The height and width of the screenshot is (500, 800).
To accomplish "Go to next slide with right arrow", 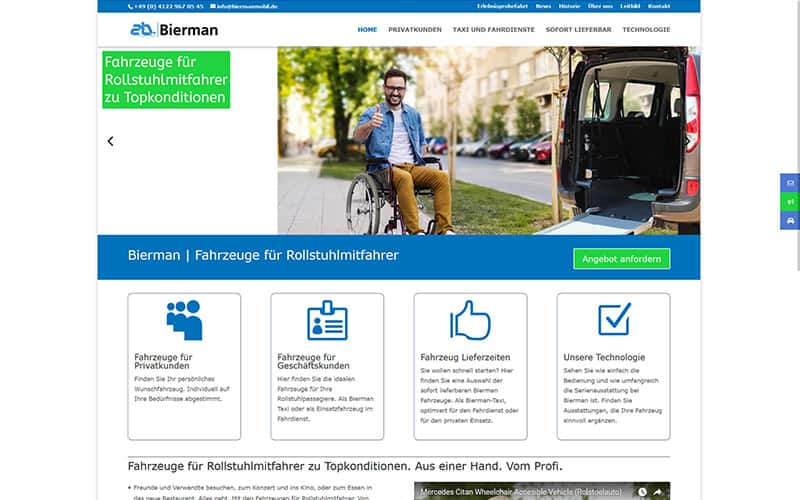I will coord(688,141).
